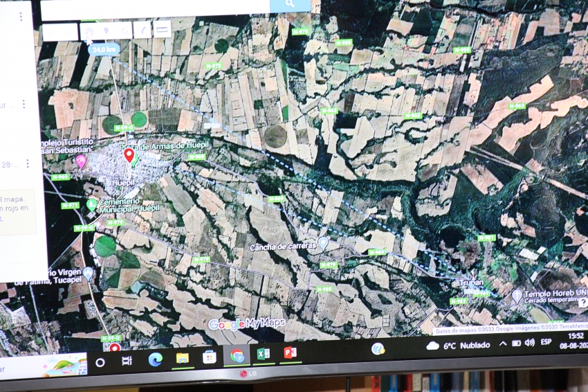Open Microsoft Store from taskbar
The height and width of the screenshot is (392, 588).
tap(209, 357)
